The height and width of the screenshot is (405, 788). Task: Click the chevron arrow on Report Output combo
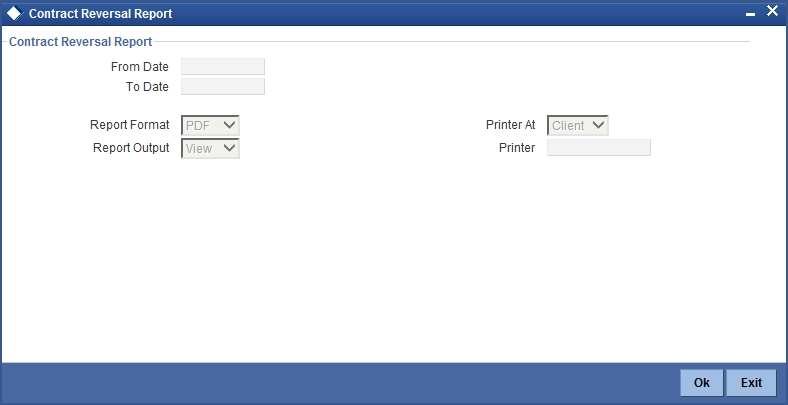tap(229, 148)
